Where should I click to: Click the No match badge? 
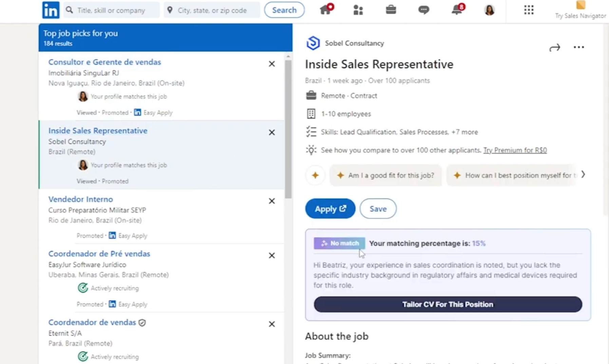[x=339, y=243]
